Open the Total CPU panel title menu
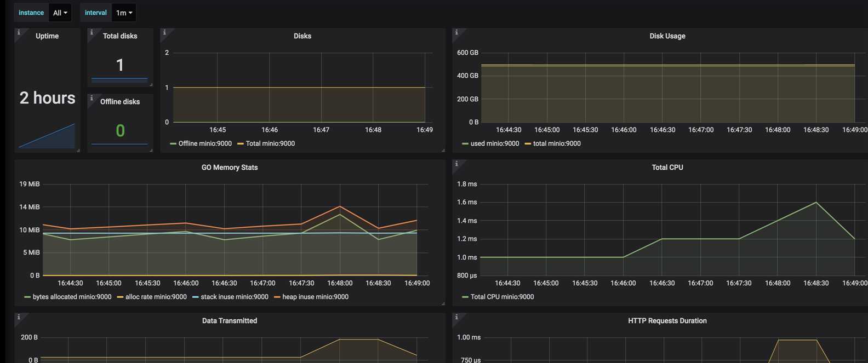Screen dimensions: 868x363 click(667, 168)
